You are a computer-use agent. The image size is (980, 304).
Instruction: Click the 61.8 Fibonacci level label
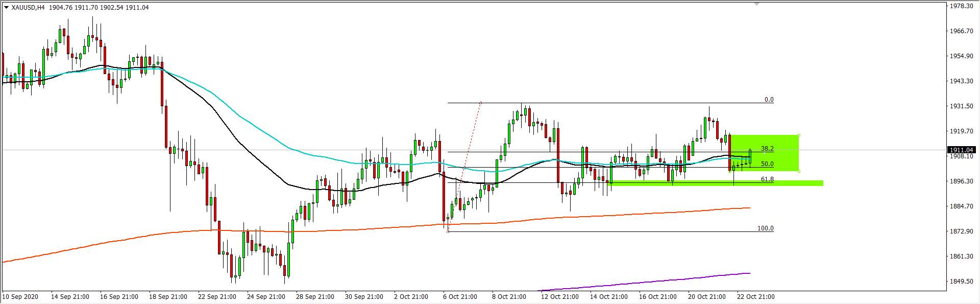click(767, 179)
